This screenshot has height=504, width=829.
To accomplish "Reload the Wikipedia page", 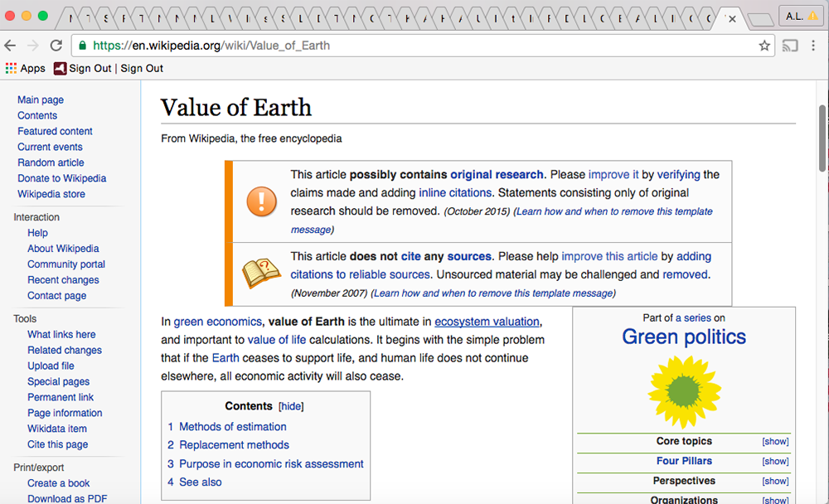I will [x=56, y=46].
